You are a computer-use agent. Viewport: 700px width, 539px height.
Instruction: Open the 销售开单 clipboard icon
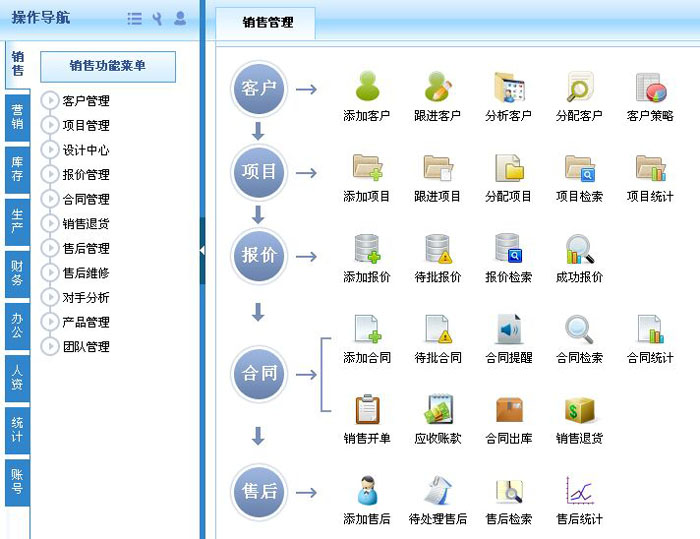[367, 410]
